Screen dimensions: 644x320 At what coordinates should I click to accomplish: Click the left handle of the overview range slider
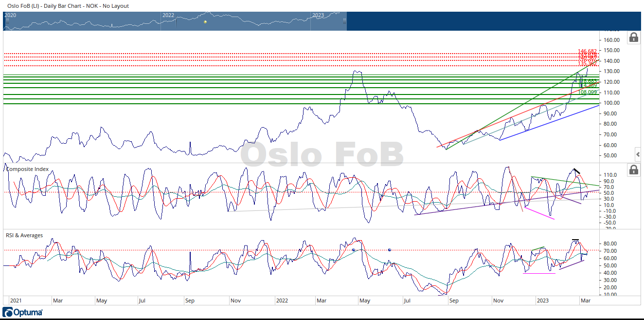7,21
